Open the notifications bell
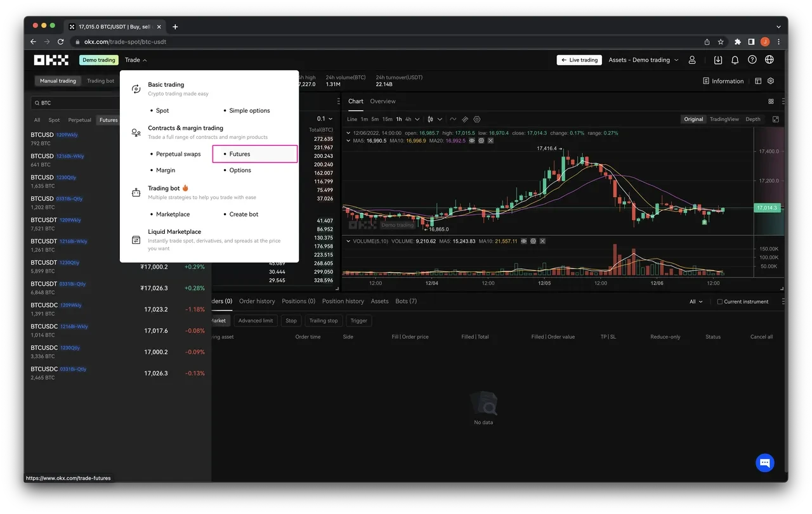812x514 pixels. click(735, 60)
